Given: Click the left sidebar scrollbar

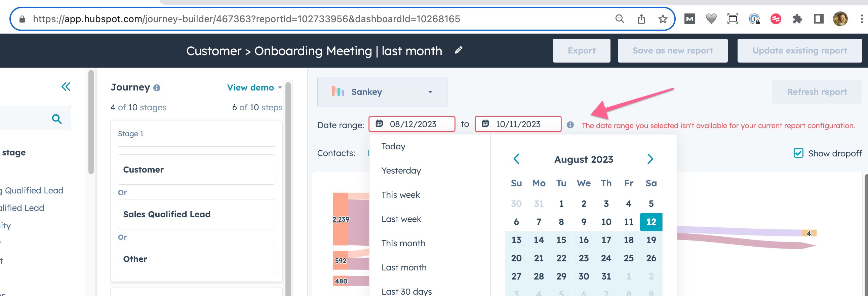Looking at the screenshot, I should coord(91,122).
